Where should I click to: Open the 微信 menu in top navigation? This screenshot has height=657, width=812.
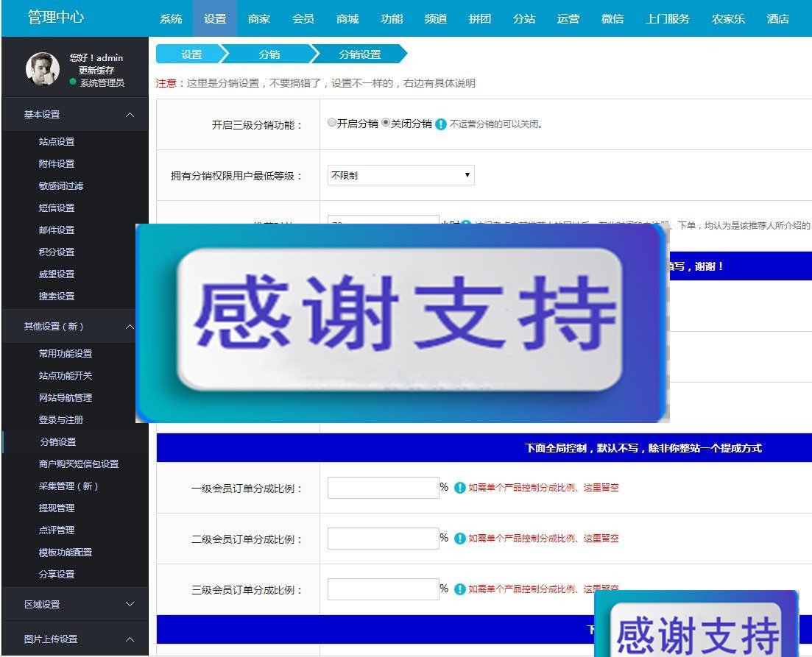(x=612, y=18)
